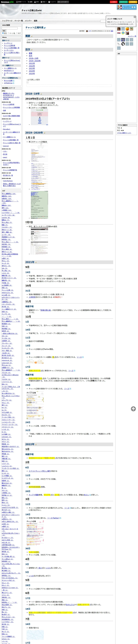Click the edit pencil beside 目次 heading
The image size is (138, 644).
click(32, 50)
